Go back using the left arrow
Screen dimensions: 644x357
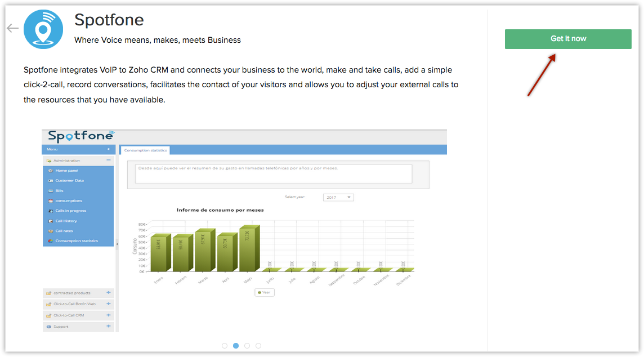coord(13,28)
